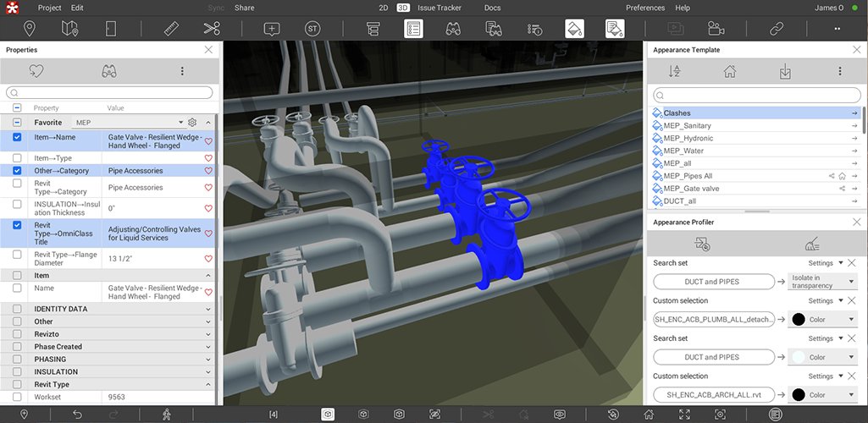The height and width of the screenshot is (423, 868).
Task: Uncheck the Item→Name property checkbox
Action: [x=17, y=137]
